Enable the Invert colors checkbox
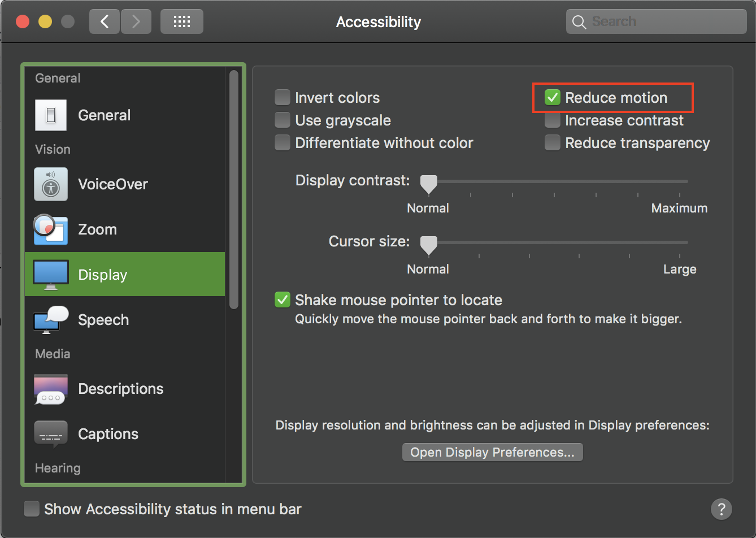The image size is (756, 538). pyautogui.click(x=283, y=98)
